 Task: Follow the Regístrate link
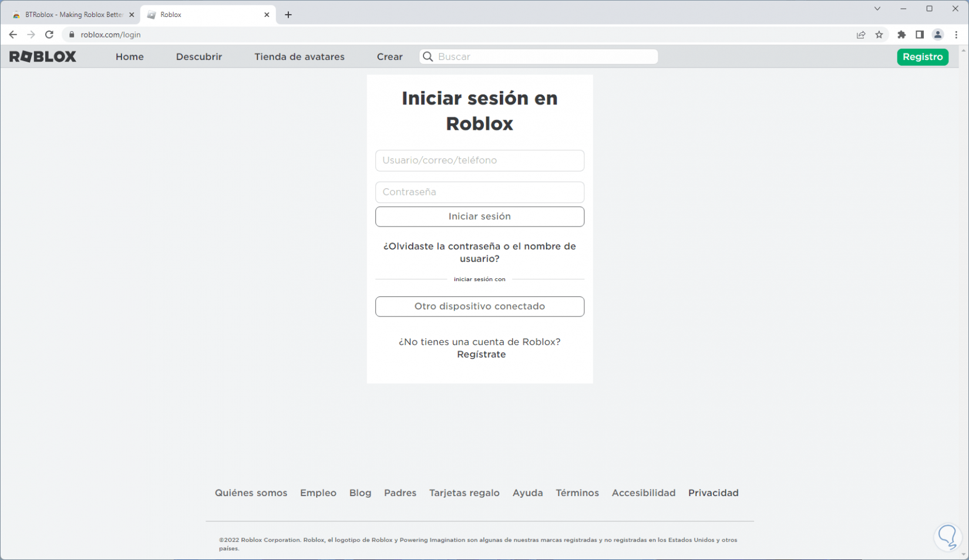tap(482, 355)
